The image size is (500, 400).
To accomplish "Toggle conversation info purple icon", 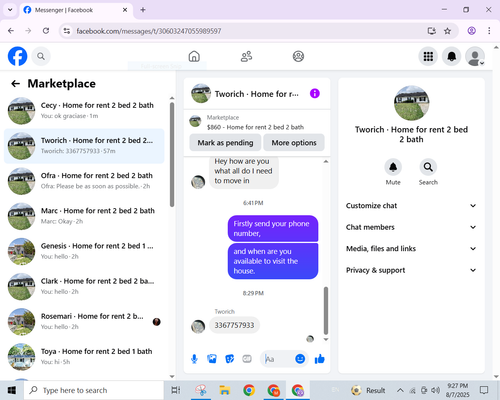I will [315, 93].
